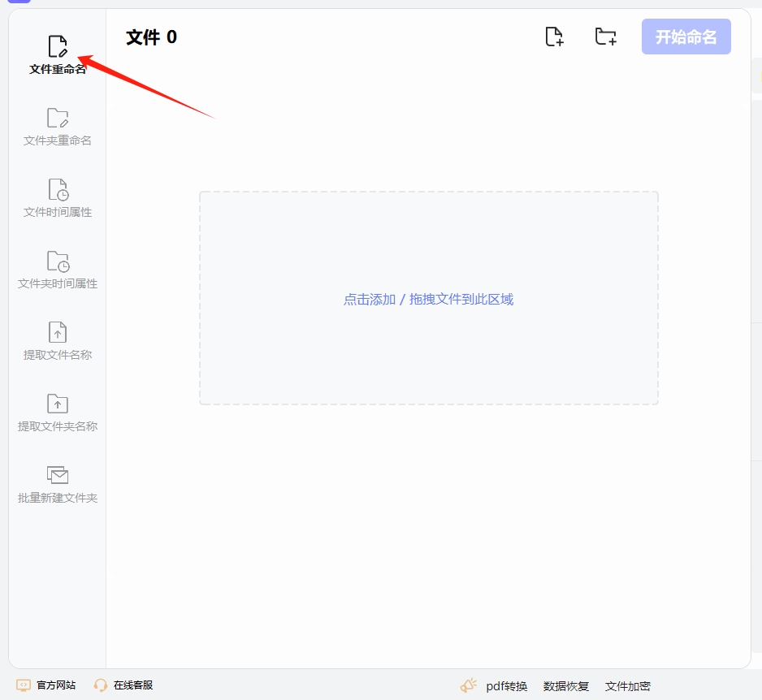Open the 提取文件夹名称 sidebar icon
The image size is (762, 700).
[x=58, y=404]
